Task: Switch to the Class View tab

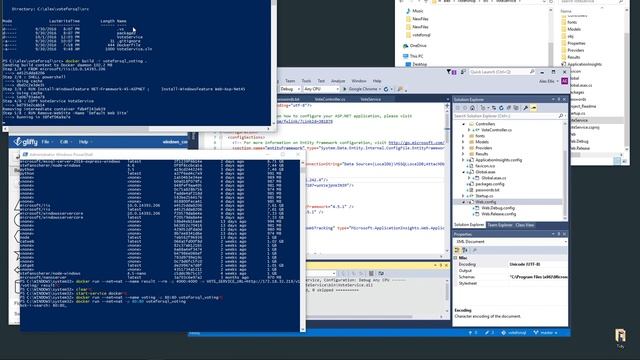Action: [524, 225]
